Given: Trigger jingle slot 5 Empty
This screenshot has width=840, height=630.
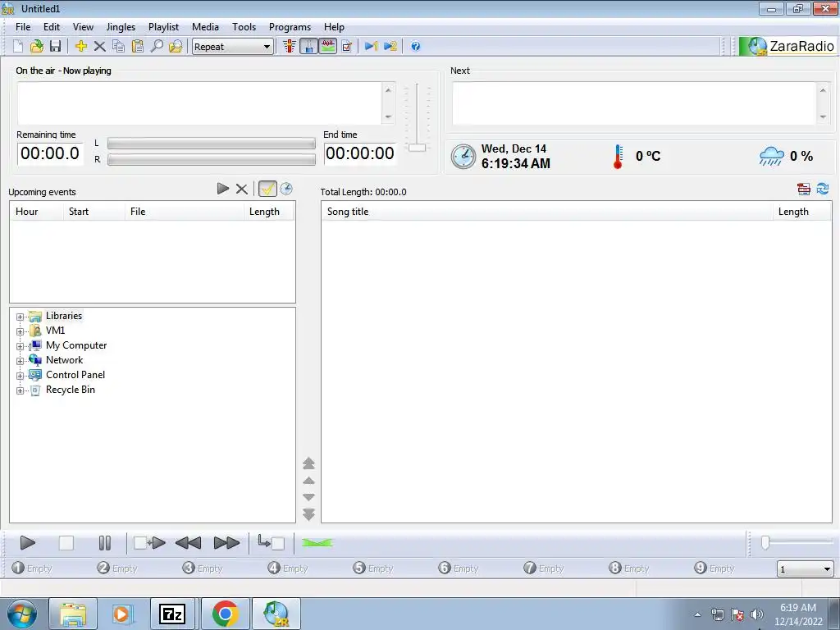Looking at the screenshot, I should tap(373, 568).
